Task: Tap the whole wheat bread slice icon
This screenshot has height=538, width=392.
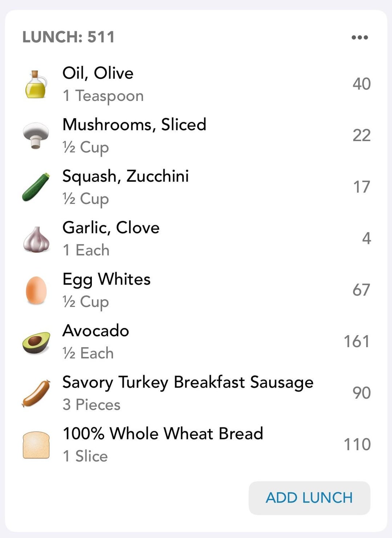Action: (36, 445)
